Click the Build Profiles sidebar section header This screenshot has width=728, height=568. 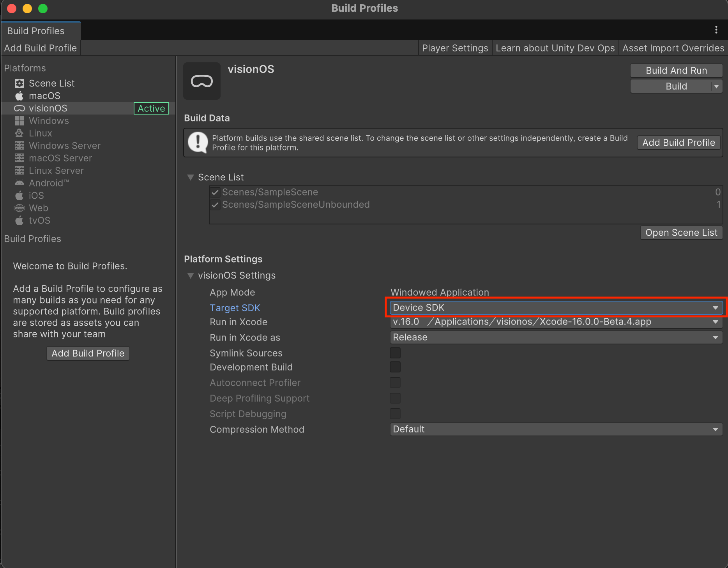(33, 239)
